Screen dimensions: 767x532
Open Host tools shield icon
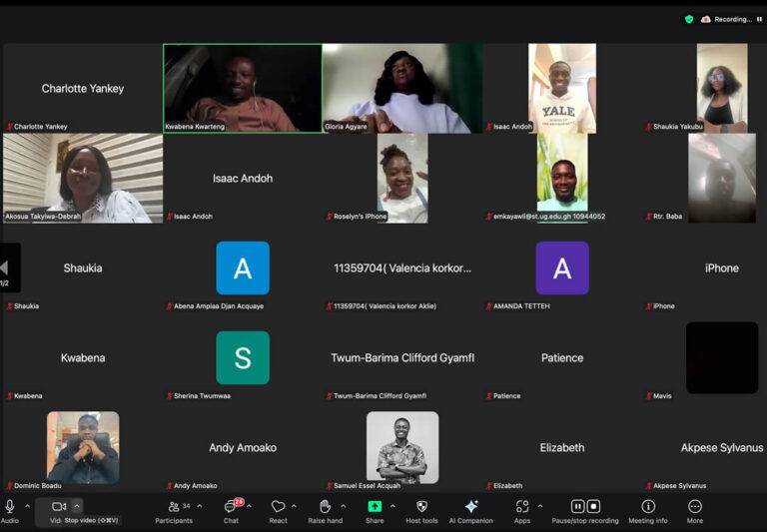421,507
